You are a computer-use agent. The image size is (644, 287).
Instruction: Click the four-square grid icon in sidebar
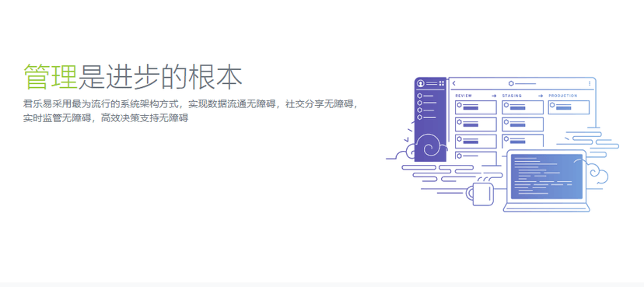point(442,83)
